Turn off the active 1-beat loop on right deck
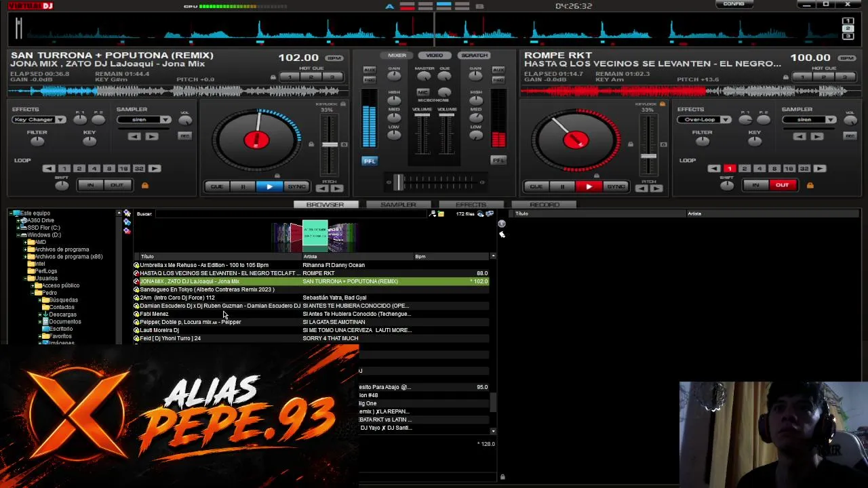The height and width of the screenshot is (488, 868). 729,168
